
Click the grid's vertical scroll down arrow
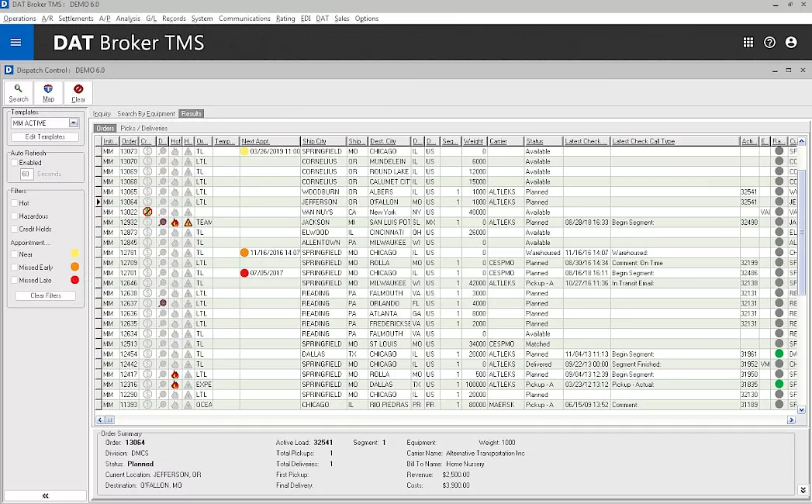(801, 409)
